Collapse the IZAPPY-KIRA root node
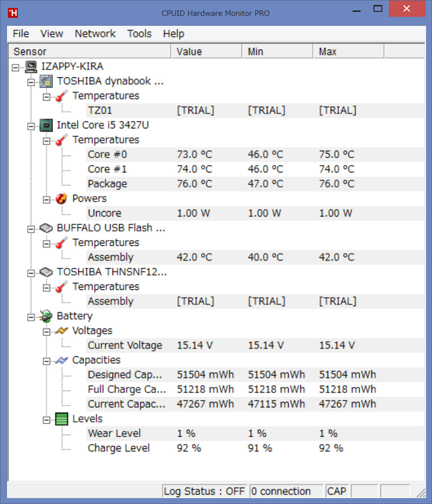432x504 pixels. (15, 67)
